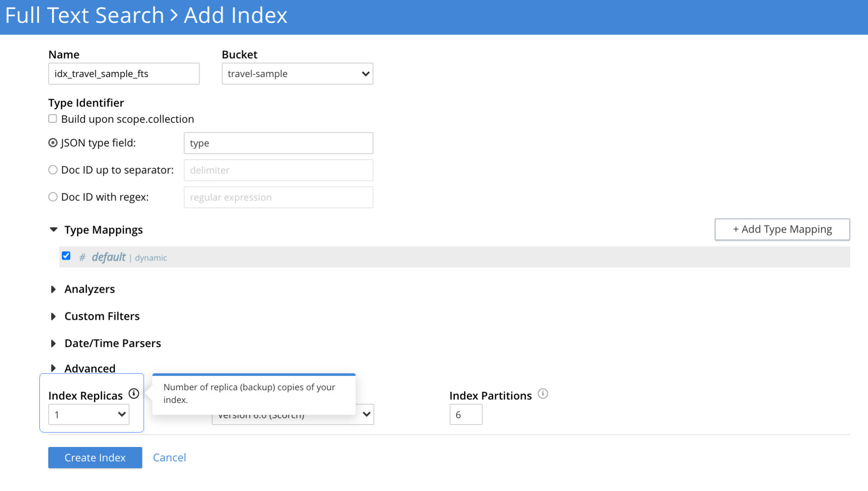
Task: Select the Doc ID with regex option
Action: pos(53,197)
